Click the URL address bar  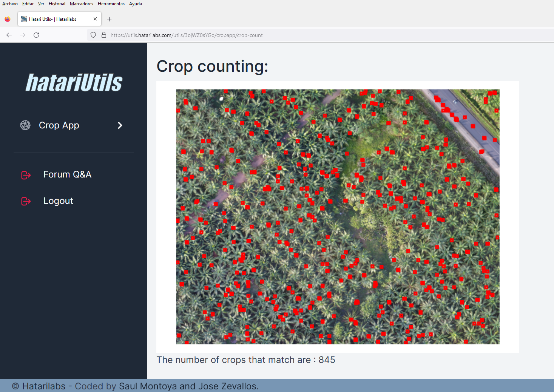point(321,35)
